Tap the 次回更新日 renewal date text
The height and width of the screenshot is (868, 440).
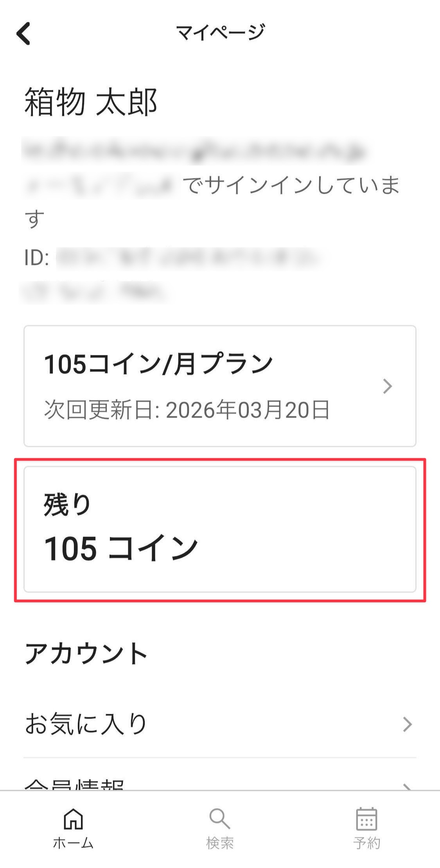click(187, 409)
